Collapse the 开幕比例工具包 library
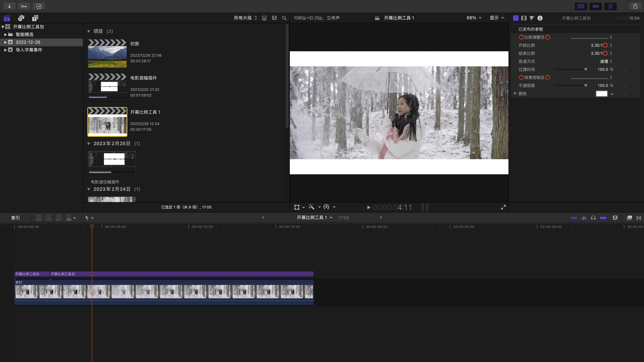This screenshot has height=362, width=644. point(3,27)
